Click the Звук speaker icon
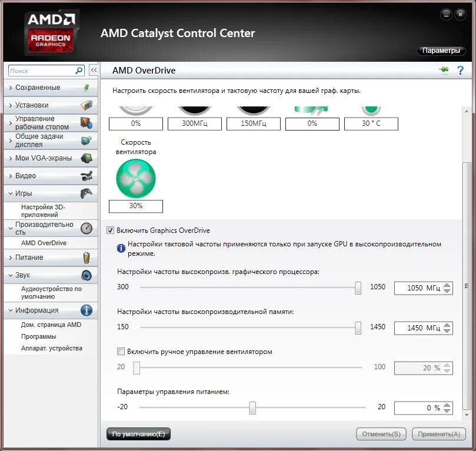Image resolution: width=476 pixels, height=451 pixels. coord(86,275)
